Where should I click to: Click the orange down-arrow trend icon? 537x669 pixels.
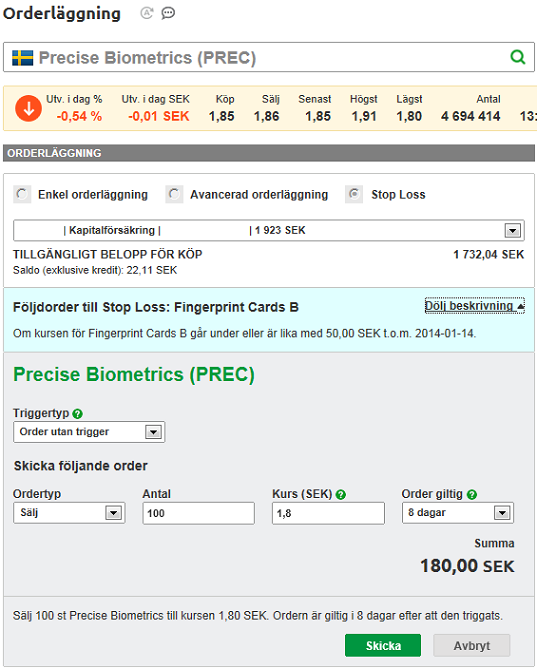coord(29,108)
